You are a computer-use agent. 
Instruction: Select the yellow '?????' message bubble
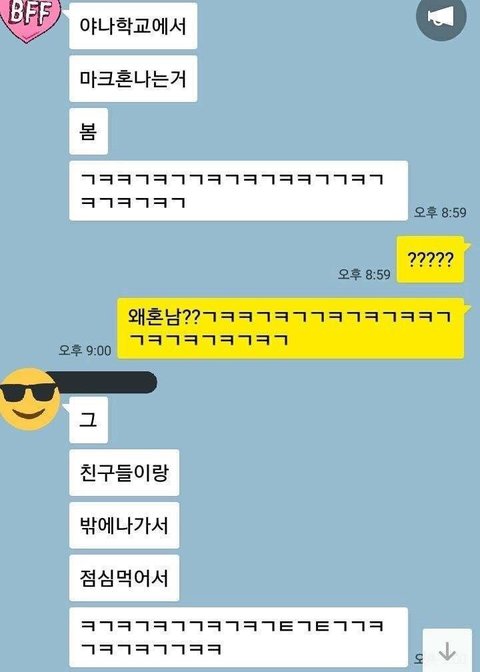click(x=430, y=259)
